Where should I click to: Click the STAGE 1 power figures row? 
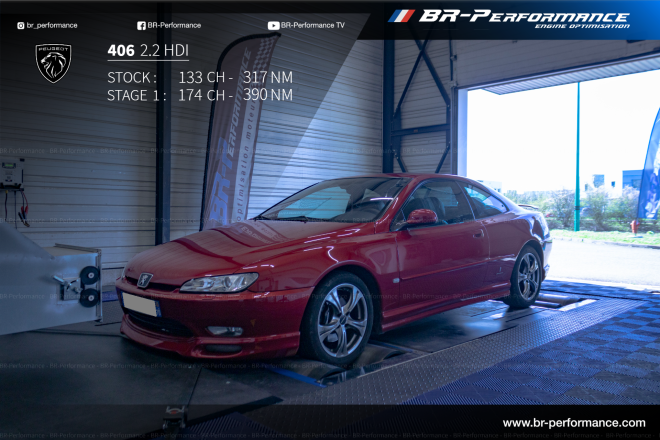coord(199,95)
